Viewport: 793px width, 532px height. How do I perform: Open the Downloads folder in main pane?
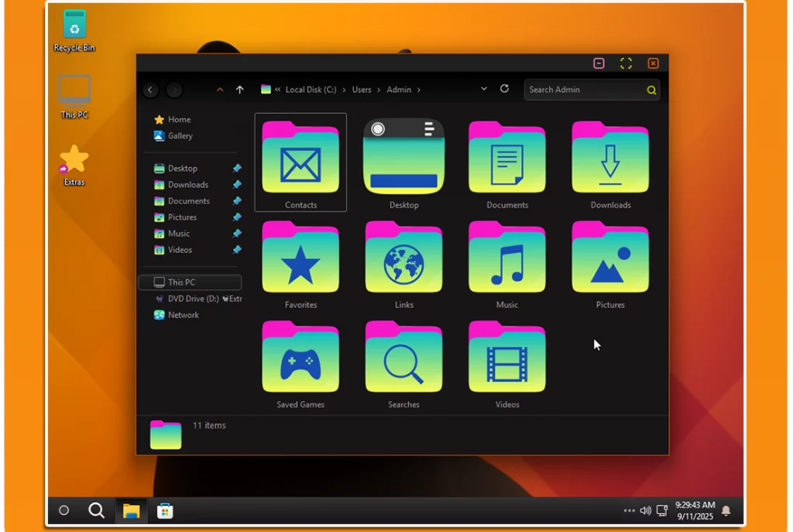click(x=610, y=158)
